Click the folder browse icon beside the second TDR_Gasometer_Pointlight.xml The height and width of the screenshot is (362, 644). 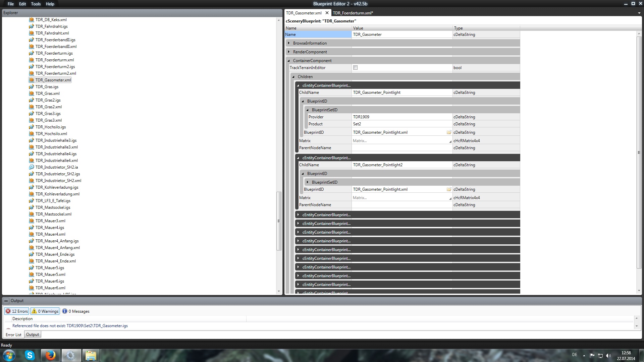[449, 189]
